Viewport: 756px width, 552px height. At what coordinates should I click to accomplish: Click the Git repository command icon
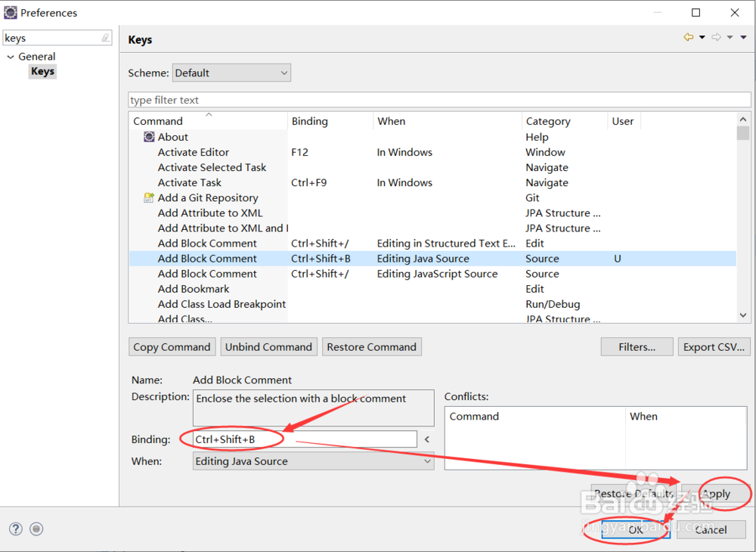(x=149, y=198)
